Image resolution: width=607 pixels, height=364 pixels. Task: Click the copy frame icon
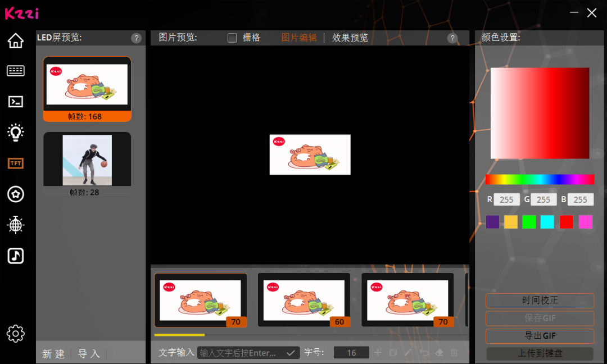393,352
